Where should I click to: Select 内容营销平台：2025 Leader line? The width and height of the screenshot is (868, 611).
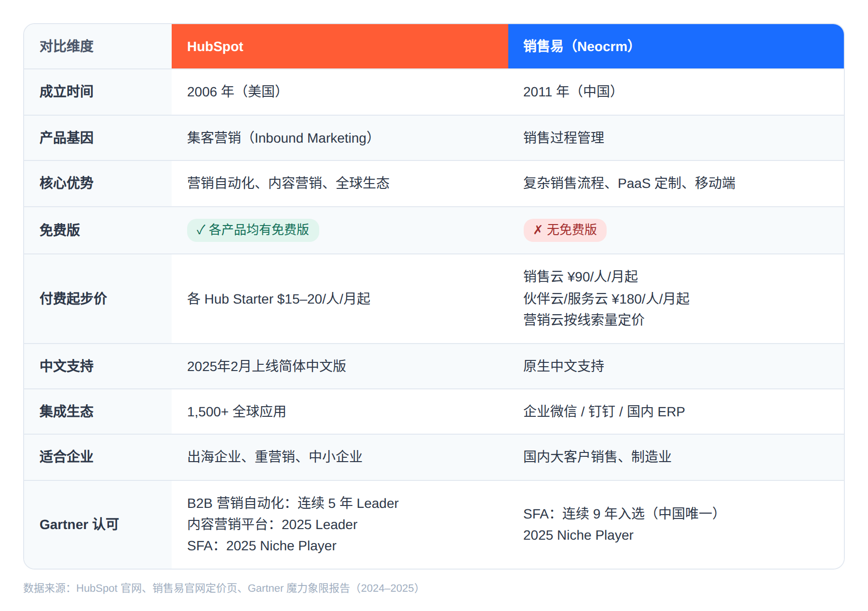point(272,524)
